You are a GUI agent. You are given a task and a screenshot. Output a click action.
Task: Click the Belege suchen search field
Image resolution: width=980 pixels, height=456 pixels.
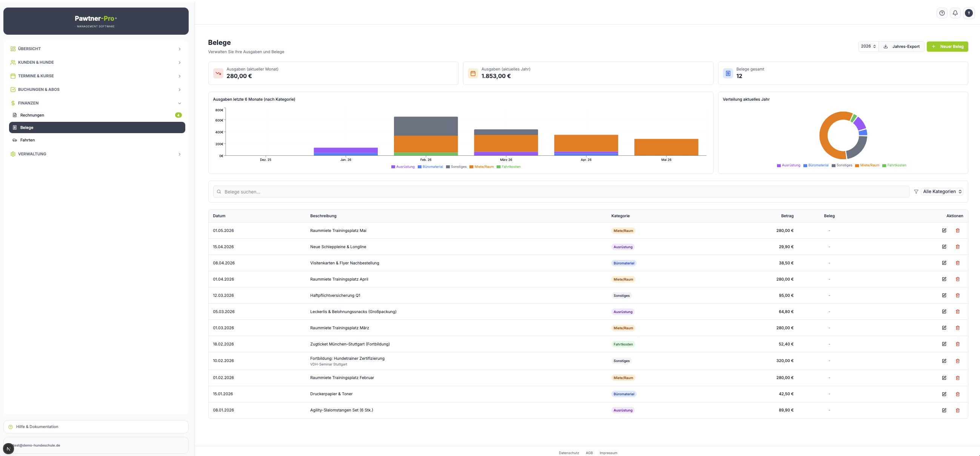point(561,192)
